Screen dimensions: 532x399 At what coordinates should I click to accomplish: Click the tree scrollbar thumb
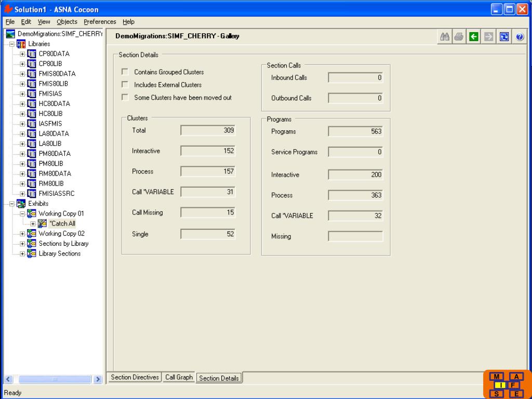tap(55, 379)
